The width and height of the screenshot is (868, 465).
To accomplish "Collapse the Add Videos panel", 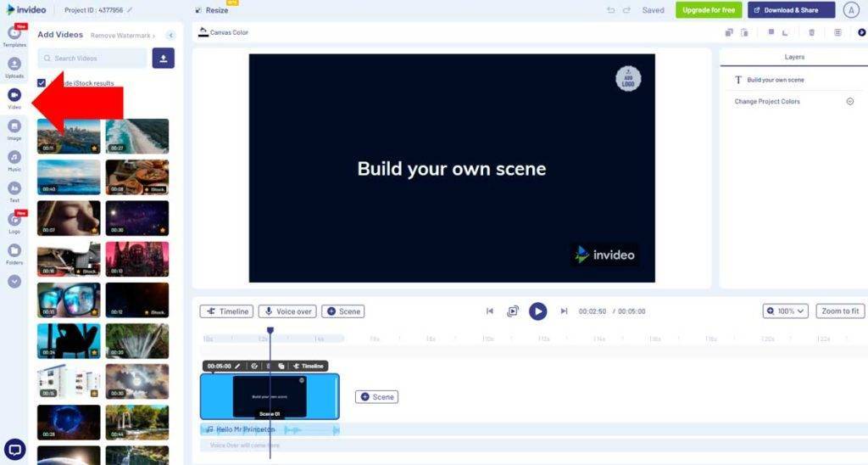I will point(170,35).
